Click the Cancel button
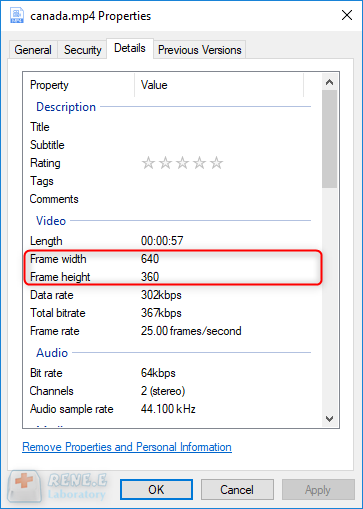The image size is (363, 509). pyautogui.click(x=237, y=490)
